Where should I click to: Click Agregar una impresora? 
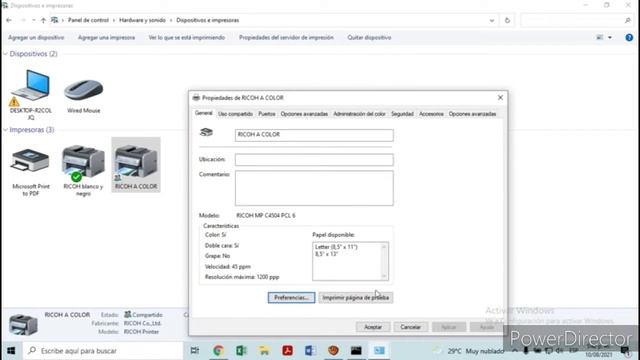coord(107,38)
